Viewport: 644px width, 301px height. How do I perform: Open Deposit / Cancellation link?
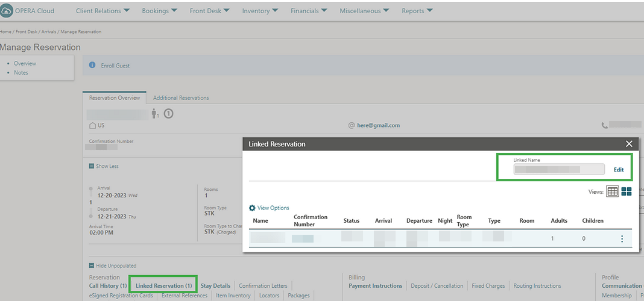tap(437, 286)
